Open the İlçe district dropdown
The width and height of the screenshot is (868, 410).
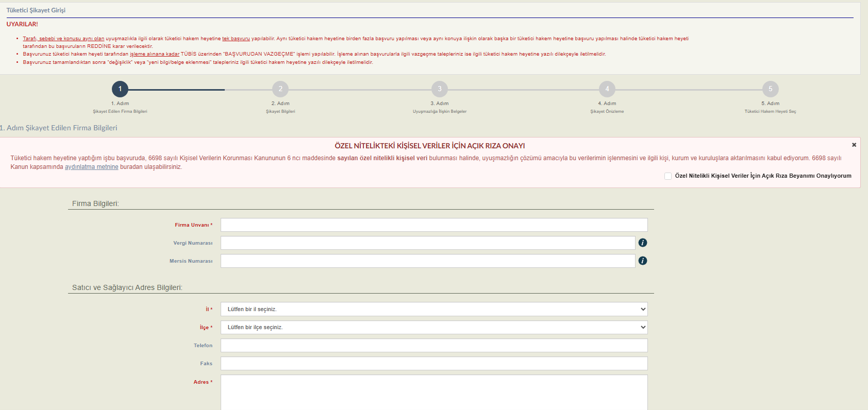pos(434,327)
